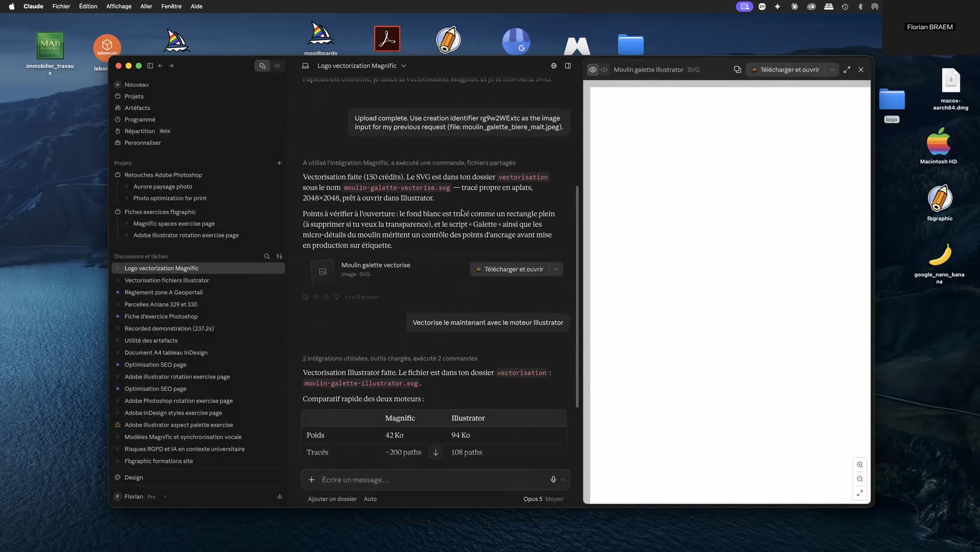
Task: Open the Recorded demonstration (237.2s) discussion
Action: 169,329
